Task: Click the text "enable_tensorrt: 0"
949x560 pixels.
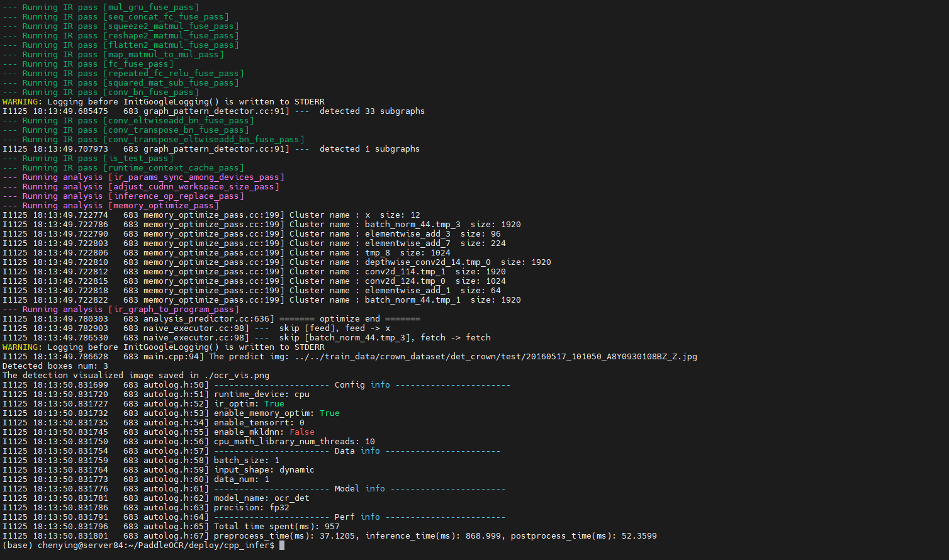Action: tap(259, 423)
